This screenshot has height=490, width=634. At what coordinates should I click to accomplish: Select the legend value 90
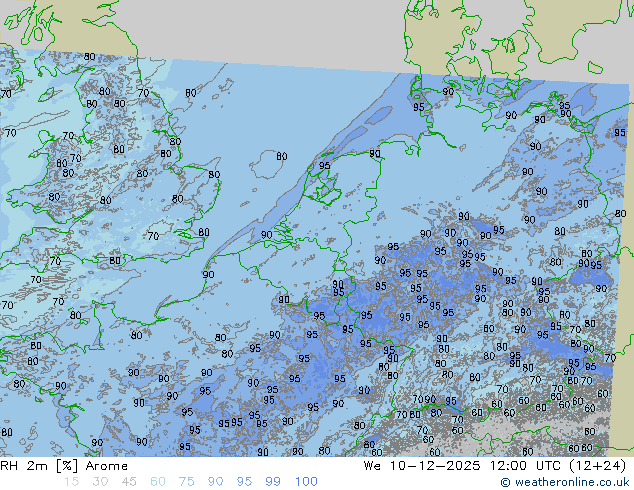pyautogui.click(x=215, y=482)
